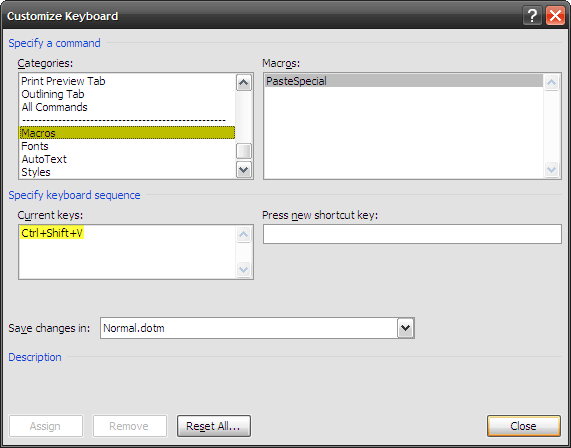Pick the Styles category
Viewport: 571px width, 448px height.
click(36, 172)
